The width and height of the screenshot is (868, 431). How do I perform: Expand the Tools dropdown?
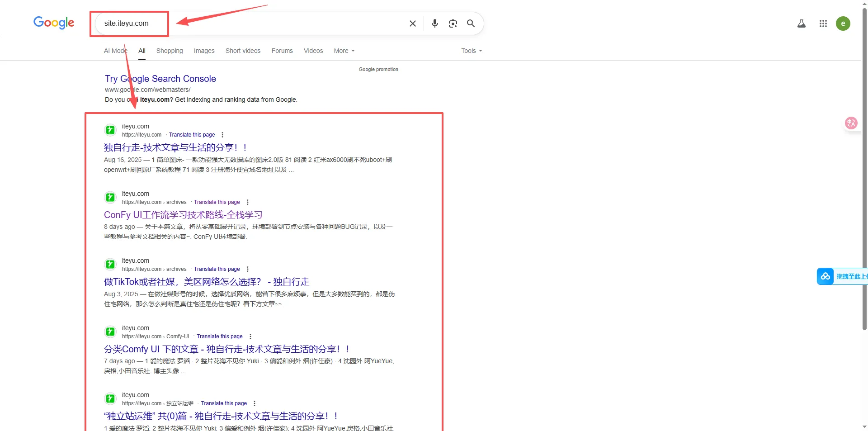tap(472, 51)
